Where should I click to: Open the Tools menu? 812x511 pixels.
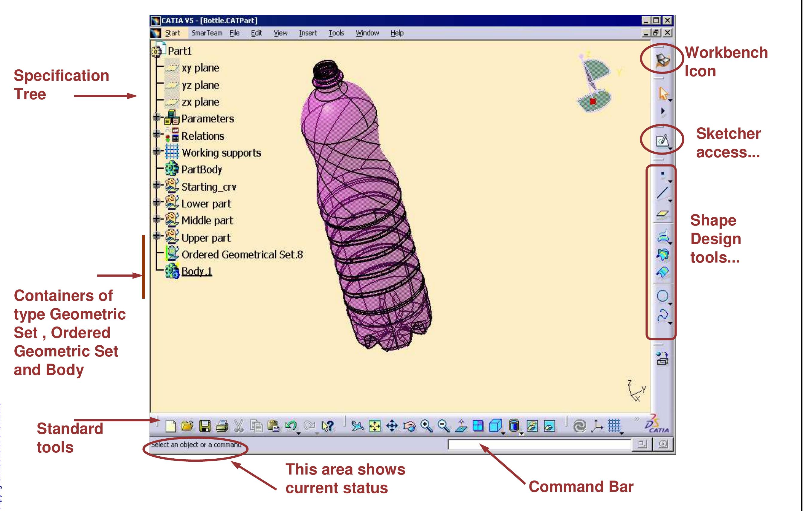(x=336, y=33)
